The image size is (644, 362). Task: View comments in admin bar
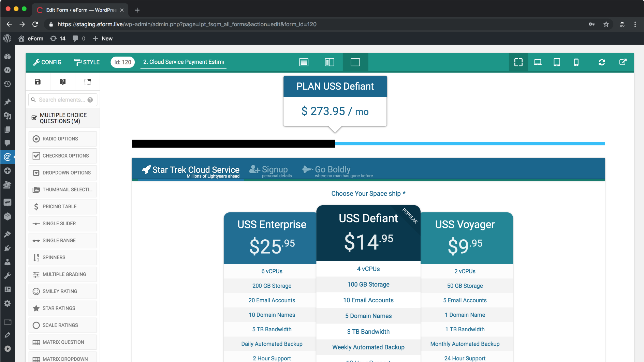point(79,39)
